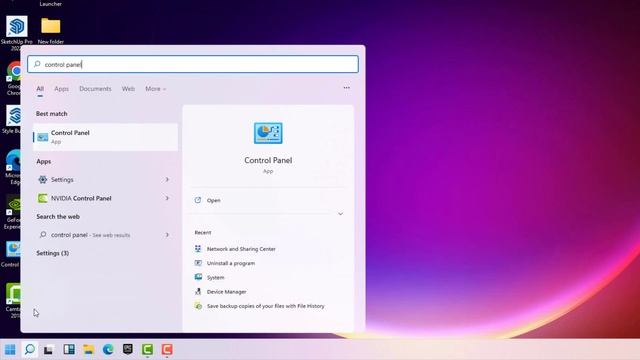This screenshot has height=360, width=640.
Task: Open Task View from taskbar
Action: coord(49,349)
